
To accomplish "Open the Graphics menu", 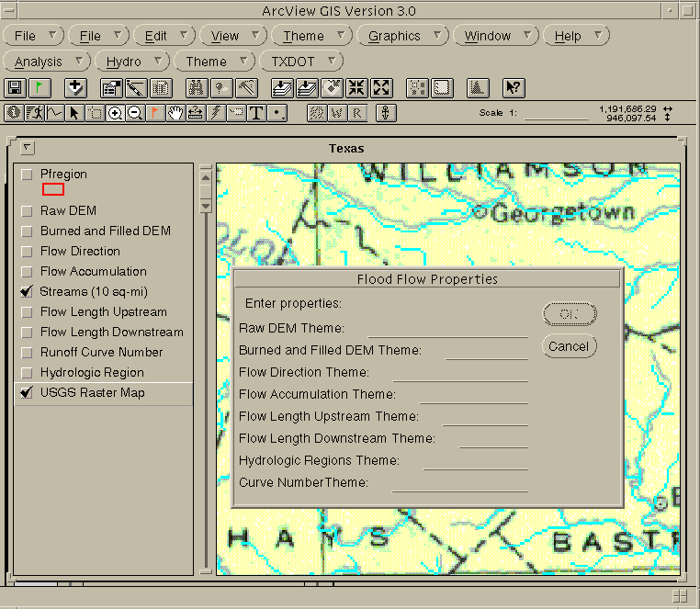I will pos(402,36).
